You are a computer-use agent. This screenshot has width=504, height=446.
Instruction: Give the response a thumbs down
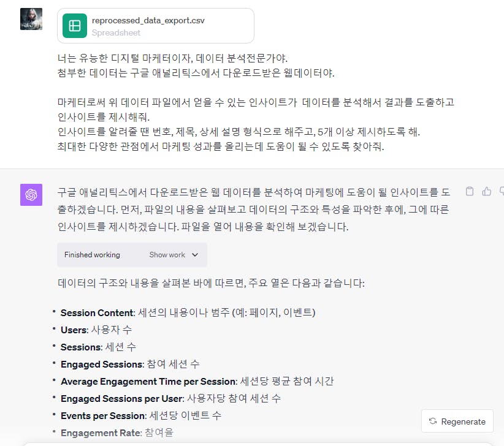(502, 191)
